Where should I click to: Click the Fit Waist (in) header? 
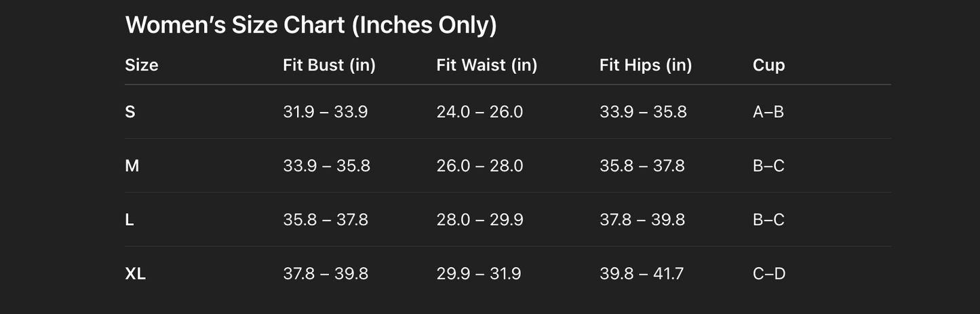pyautogui.click(x=486, y=65)
